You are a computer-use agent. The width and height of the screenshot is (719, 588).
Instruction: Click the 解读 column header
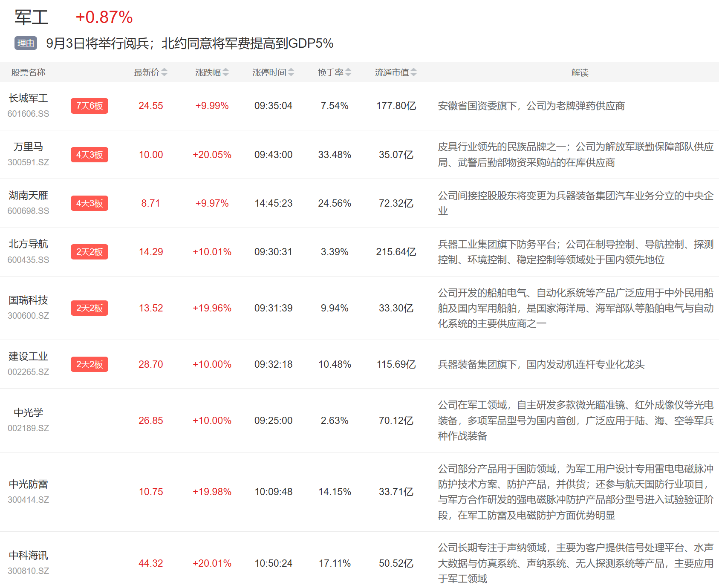pyautogui.click(x=580, y=72)
